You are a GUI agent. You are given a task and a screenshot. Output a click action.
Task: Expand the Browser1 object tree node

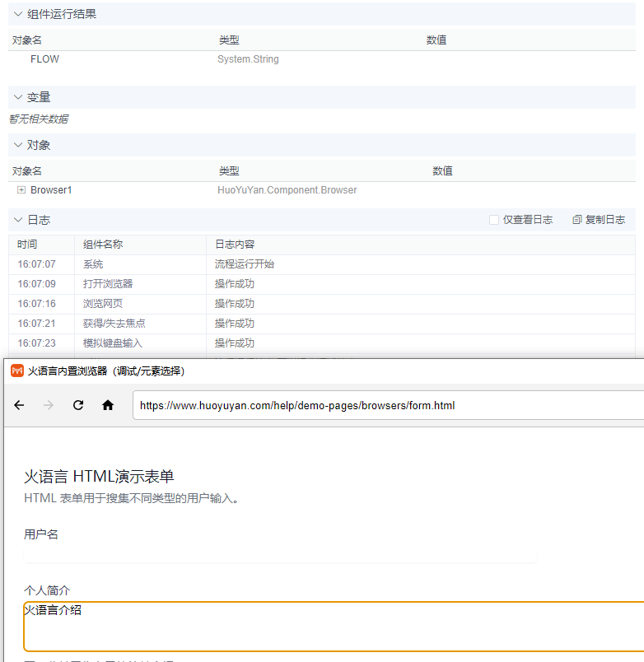[21, 190]
